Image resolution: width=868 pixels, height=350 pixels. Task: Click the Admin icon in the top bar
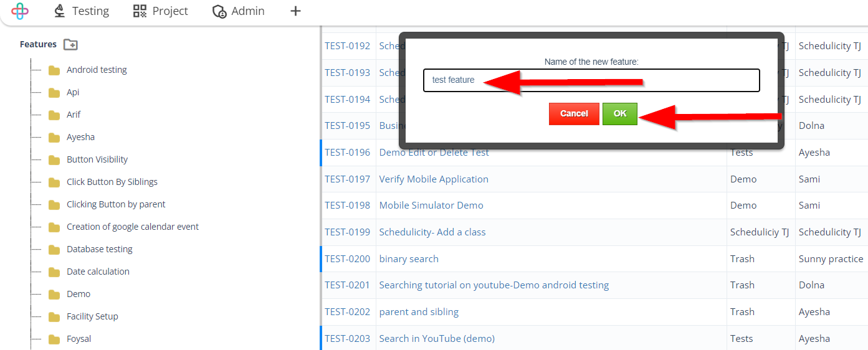(x=219, y=11)
